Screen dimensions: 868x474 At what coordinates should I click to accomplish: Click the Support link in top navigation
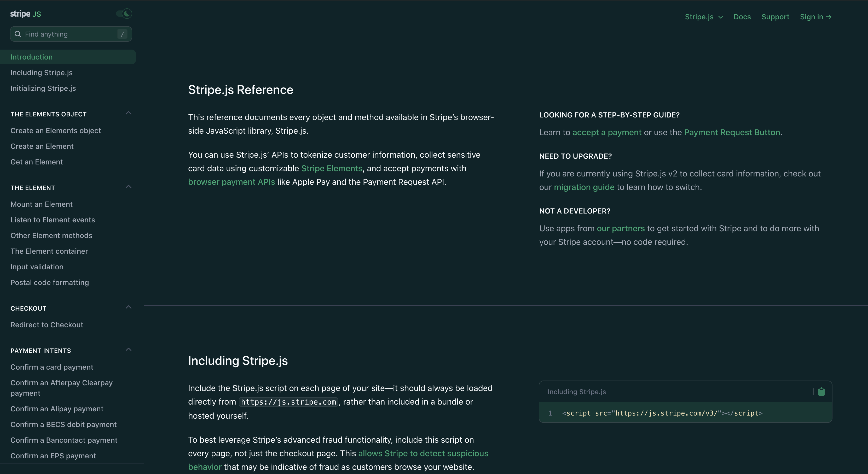[x=776, y=16]
